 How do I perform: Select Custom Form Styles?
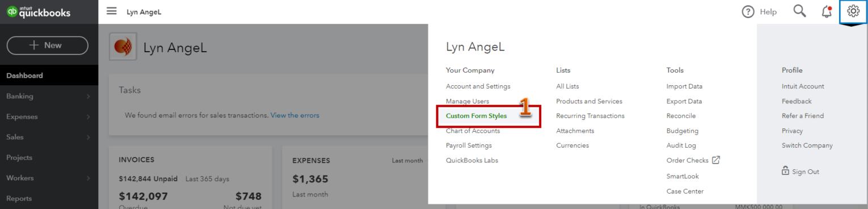476,116
